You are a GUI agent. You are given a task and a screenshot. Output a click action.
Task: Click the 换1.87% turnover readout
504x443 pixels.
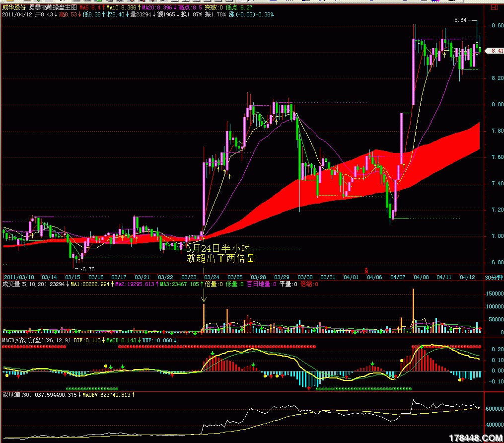click(x=192, y=14)
